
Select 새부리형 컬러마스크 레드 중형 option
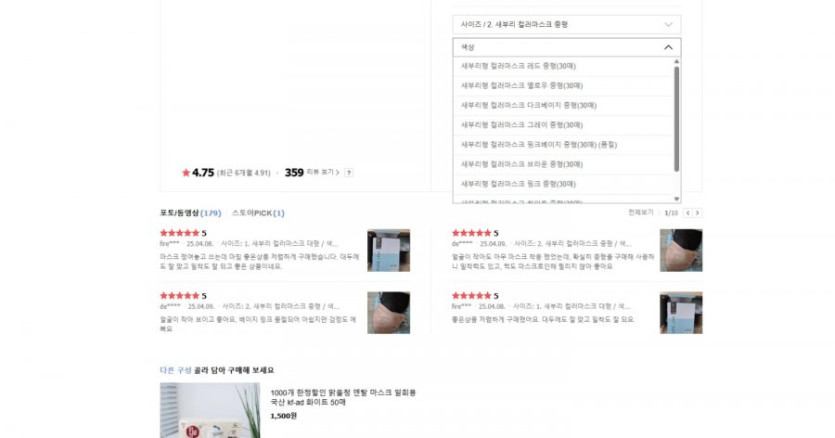click(x=563, y=66)
